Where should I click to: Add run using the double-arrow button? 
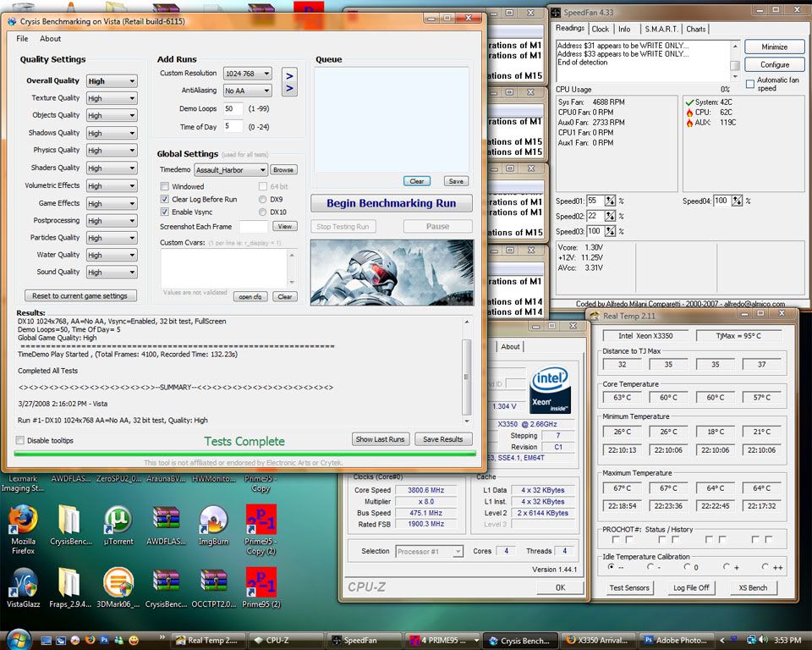tap(289, 82)
